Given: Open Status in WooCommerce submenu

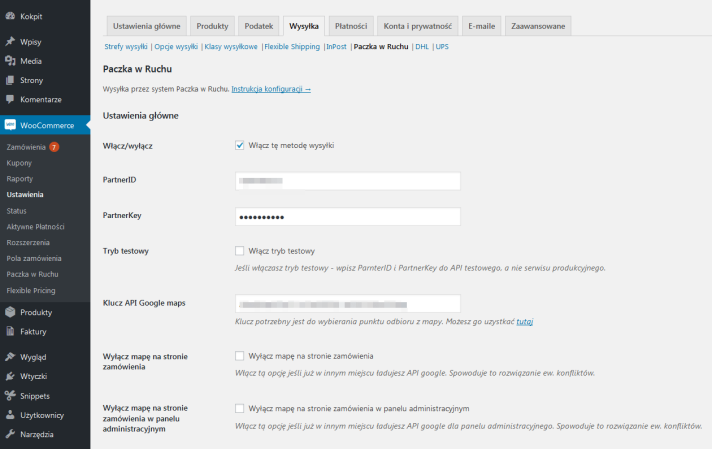Looking at the screenshot, I should [x=16, y=211].
